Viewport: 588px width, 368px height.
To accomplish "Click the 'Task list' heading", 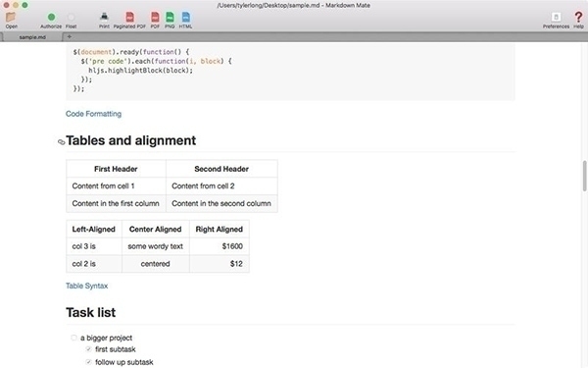I will click(x=91, y=312).
